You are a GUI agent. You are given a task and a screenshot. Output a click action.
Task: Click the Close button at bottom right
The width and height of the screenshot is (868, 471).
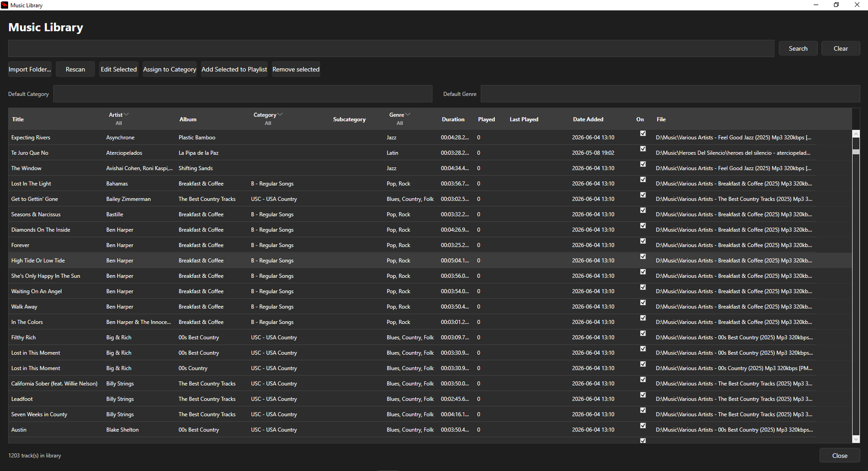(840, 455)
